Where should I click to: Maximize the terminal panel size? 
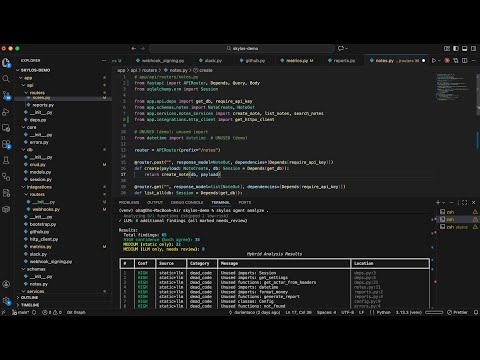pyautogui.click(x=465, y=202)
